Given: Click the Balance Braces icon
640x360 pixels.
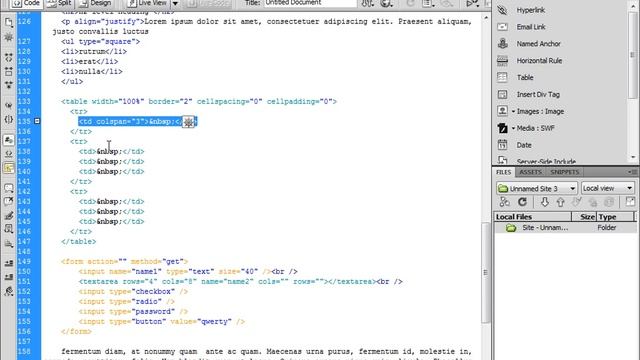Looking at the screenshot, I should click(9, 120).
